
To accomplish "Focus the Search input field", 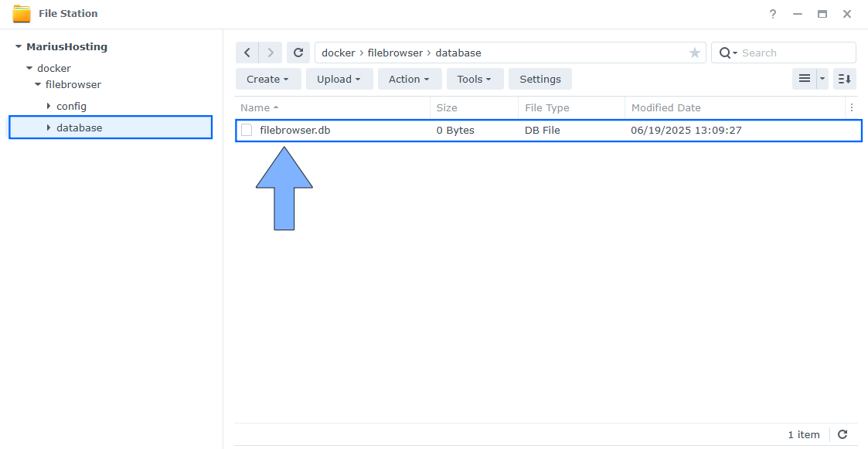I will (796, 53).
